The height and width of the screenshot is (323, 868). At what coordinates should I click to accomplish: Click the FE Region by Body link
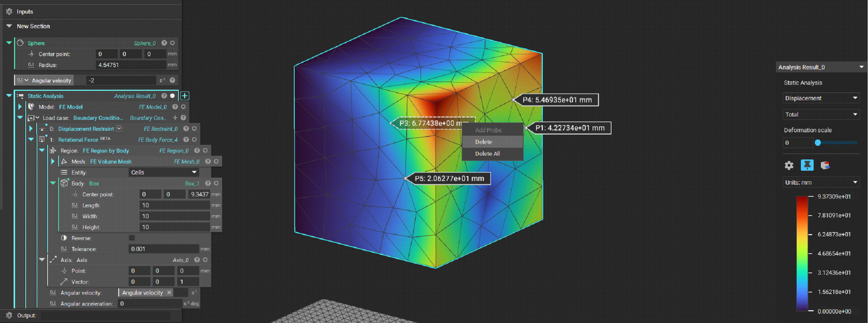[x=106, y=150]
